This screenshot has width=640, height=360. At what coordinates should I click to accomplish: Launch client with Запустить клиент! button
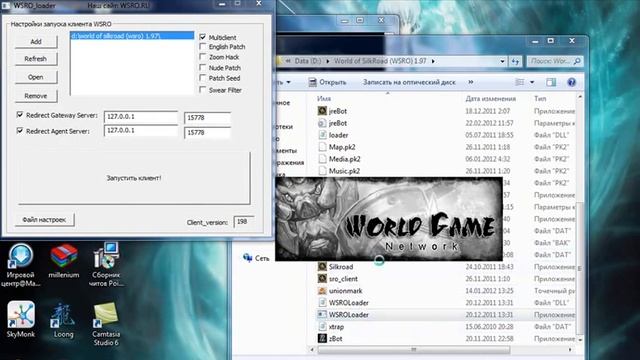point(134,178)
